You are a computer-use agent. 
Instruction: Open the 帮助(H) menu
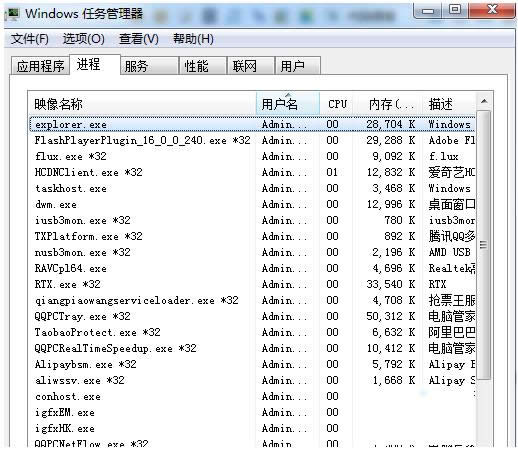pos(193,39)
